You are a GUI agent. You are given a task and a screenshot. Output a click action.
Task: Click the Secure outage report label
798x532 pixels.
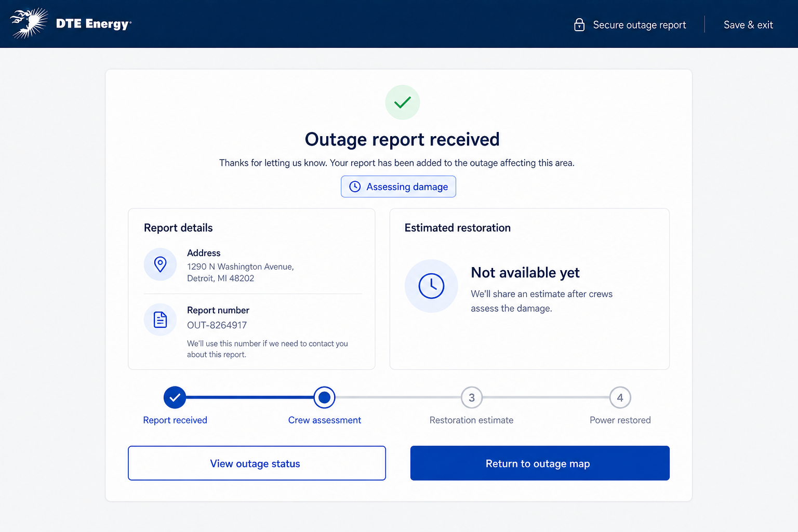coord(640,25)
